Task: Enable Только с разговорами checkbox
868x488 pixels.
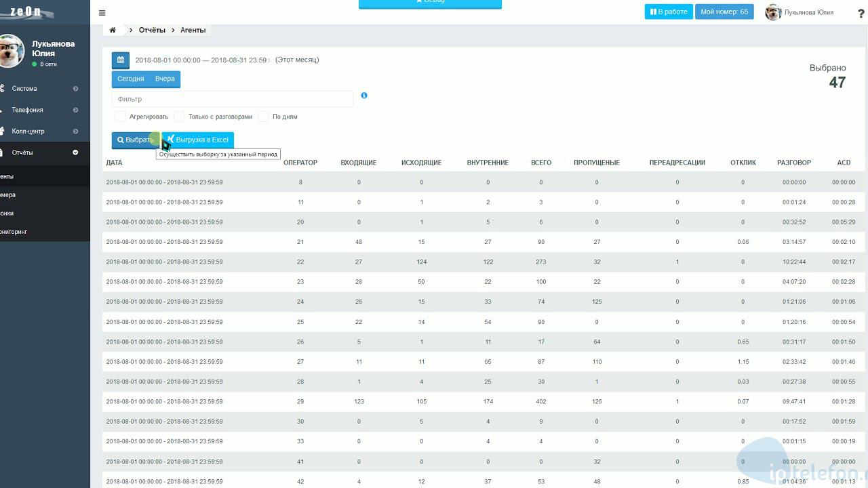Action: point(179,117)
